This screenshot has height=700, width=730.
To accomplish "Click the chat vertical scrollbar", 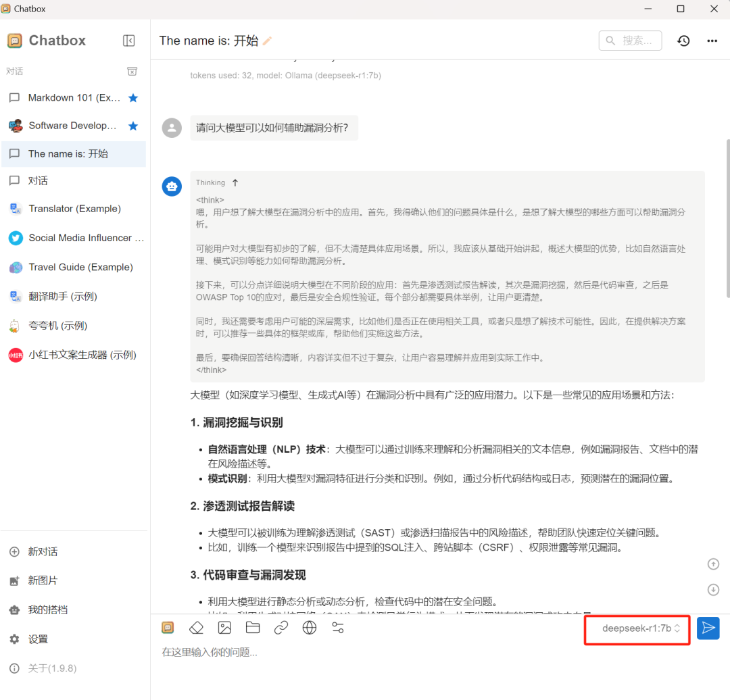I will pyautogui.click(x=728, y=218).
